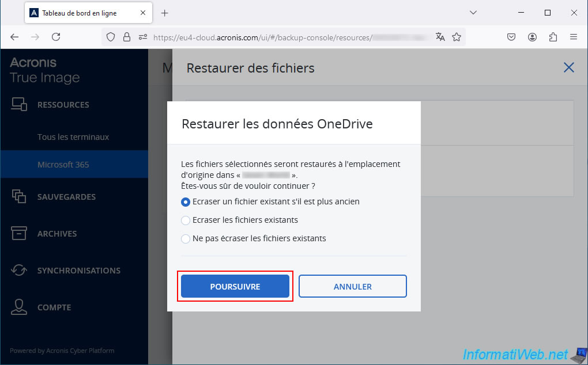Click the Synchronisations arrows icon in sidebar
Image resolution: width=588 pixels, height=365 pixels.
(19, 270)
